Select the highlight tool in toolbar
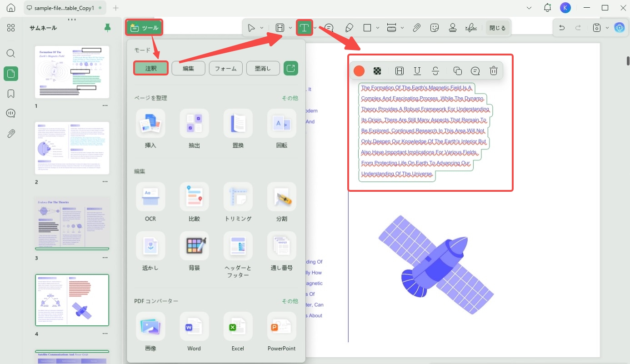Viewport: 630px width, 364px height. point(280,28)
